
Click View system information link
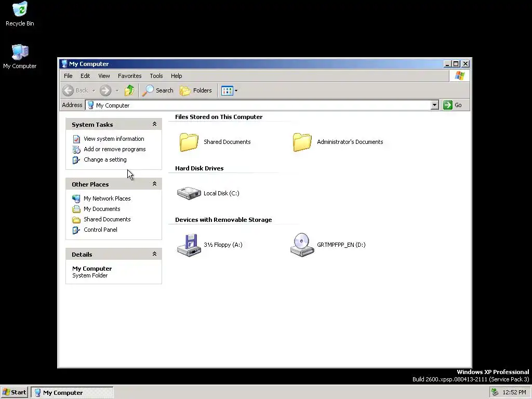click(114, 139)
